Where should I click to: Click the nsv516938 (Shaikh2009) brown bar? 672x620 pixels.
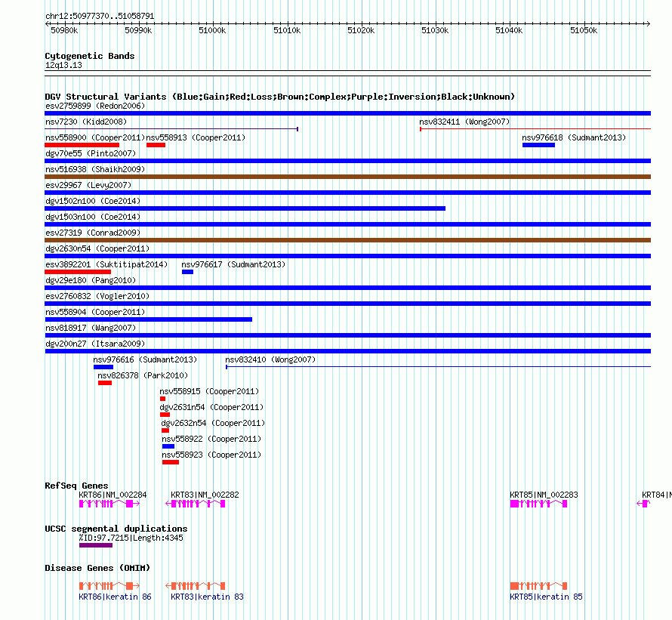coord(347,177)
